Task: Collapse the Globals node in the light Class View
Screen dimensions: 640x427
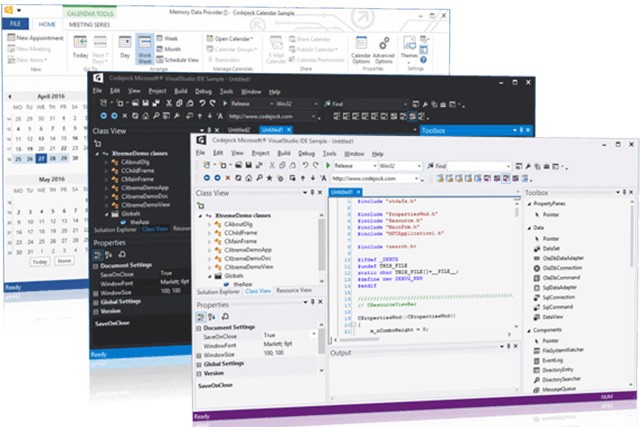Action: point(209,276)
